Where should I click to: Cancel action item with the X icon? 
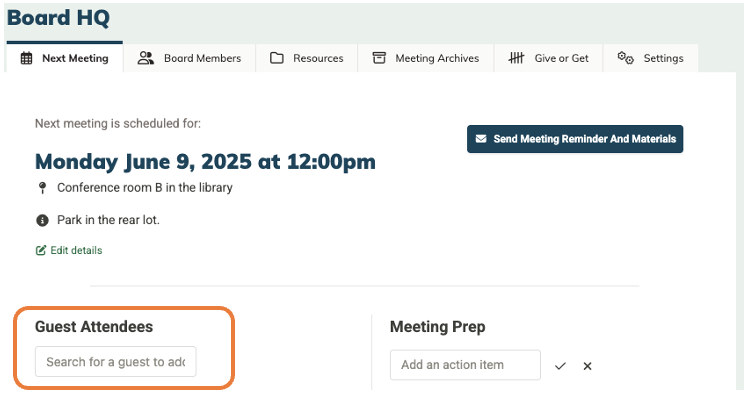point(588,366)
